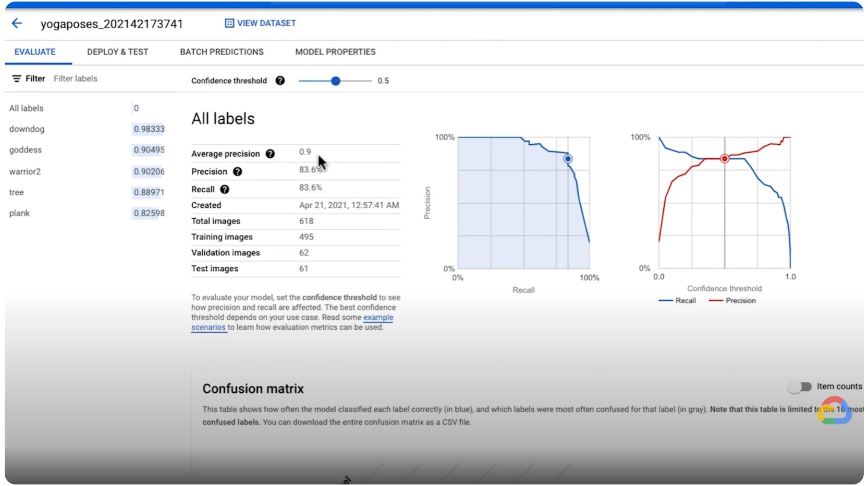Go to Model Properties tab
This screenshot has height=486, width=868.
[335, 52]
